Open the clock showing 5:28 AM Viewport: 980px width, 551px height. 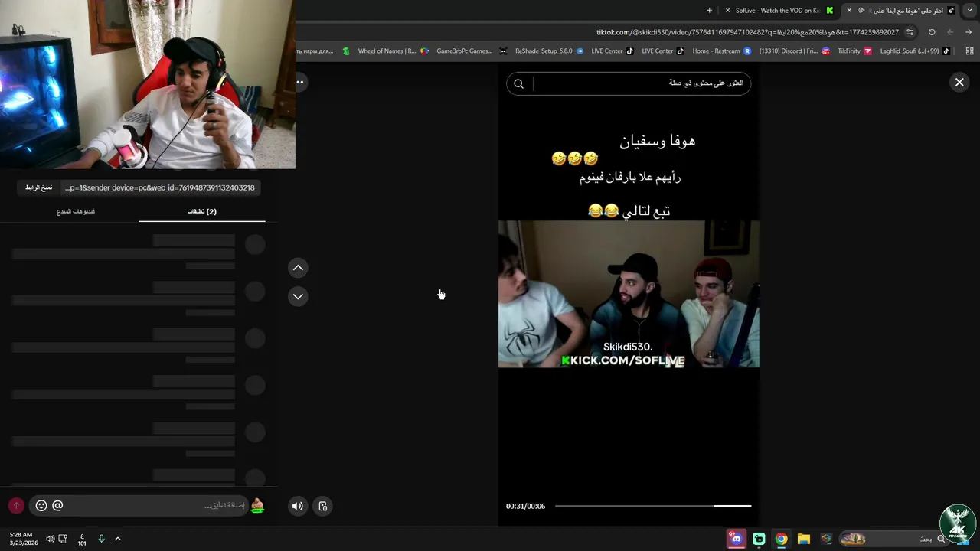tap(22, 539)
